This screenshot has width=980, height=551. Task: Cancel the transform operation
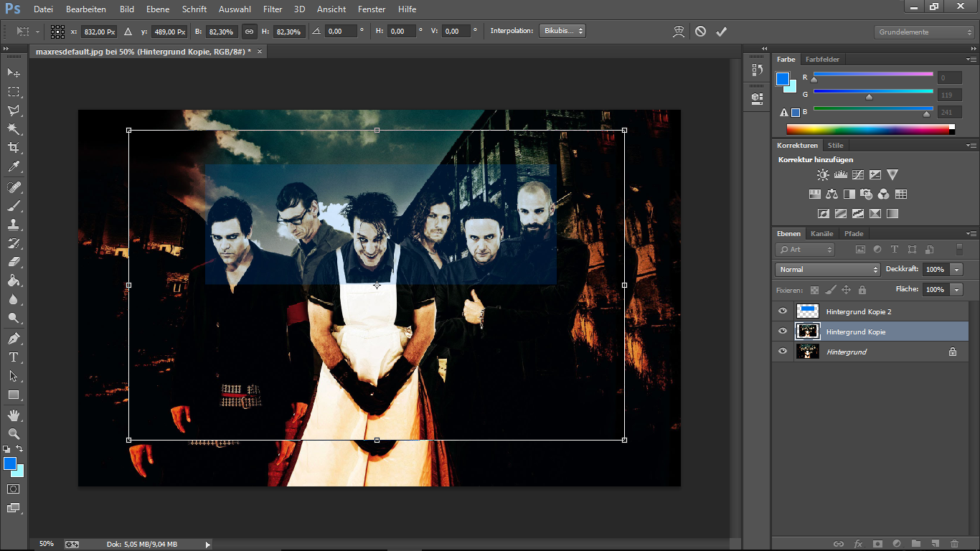(700, 32)
